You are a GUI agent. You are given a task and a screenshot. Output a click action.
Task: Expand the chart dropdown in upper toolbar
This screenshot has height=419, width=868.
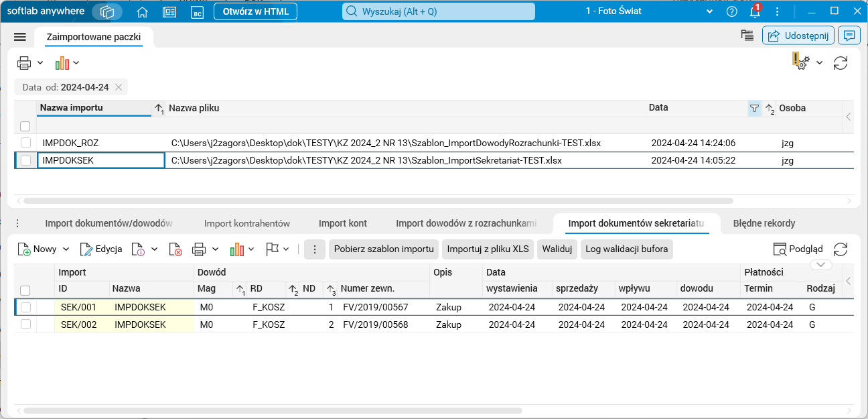(76, 63)
